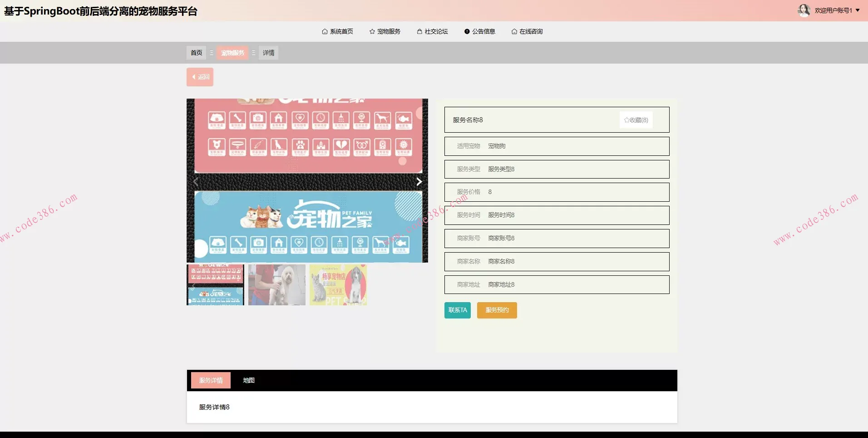Open 在线咨询 via its house icon
The image size is (868, 438).
point(513,31)
